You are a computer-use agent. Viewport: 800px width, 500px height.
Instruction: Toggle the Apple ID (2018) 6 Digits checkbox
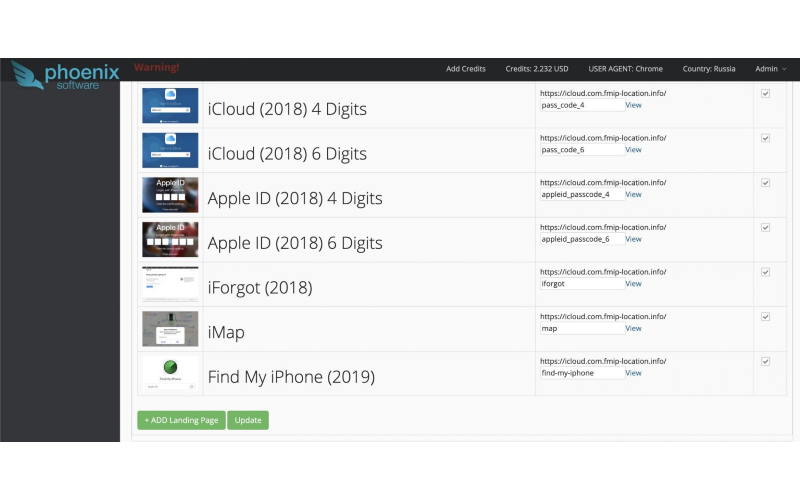(765, 228)
